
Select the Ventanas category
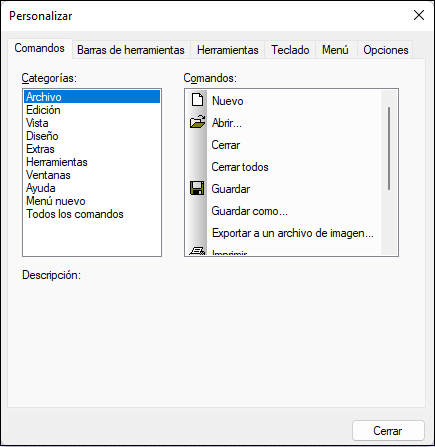(x=92, y=175)
